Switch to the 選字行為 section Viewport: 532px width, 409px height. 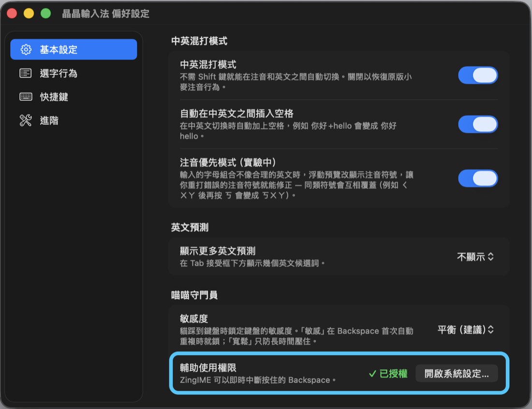pyautogui.click(x=74, y=73)
